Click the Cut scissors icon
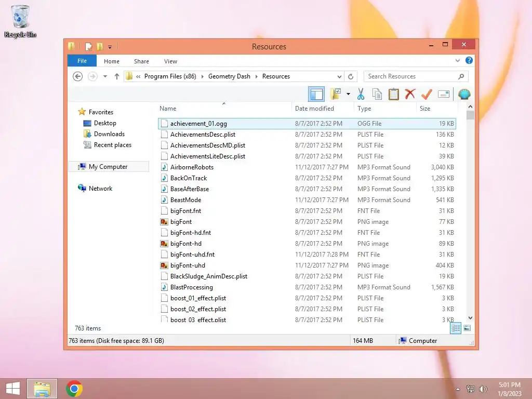 [361, 94]
